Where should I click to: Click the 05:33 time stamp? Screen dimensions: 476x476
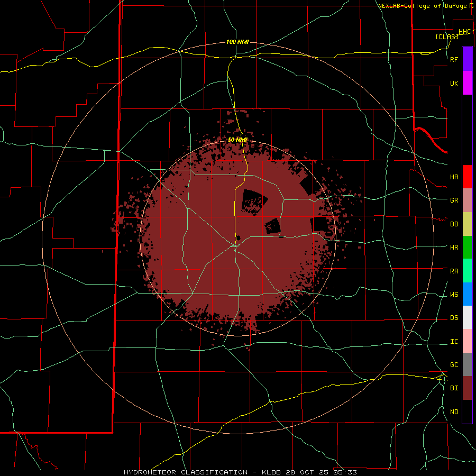pyautogui.click(x=345, y=472)
